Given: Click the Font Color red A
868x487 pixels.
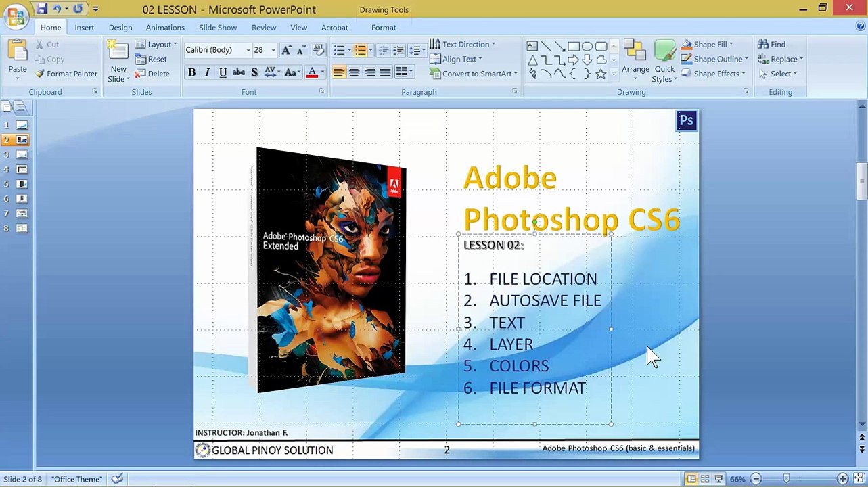Looking at the screenshot, I should point(312,72).
